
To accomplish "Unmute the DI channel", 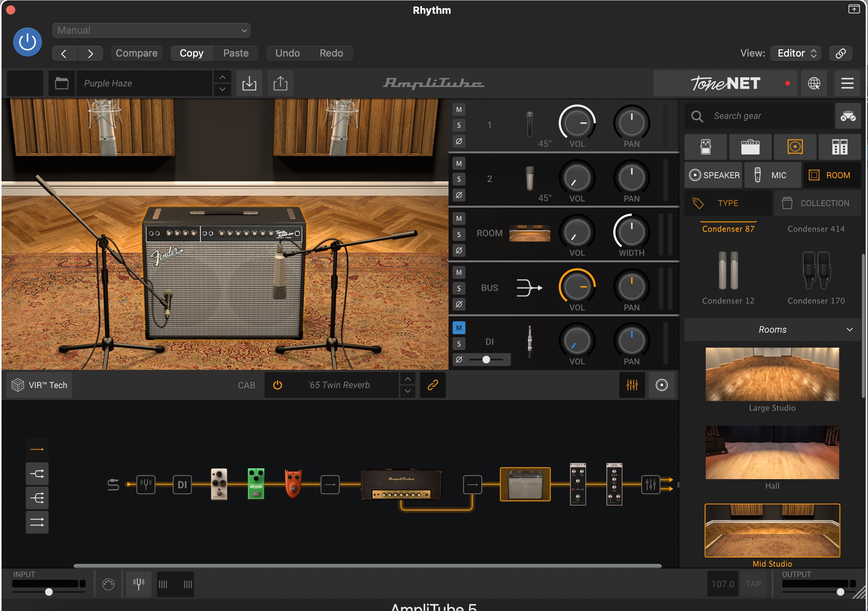I will click(459, 328).
